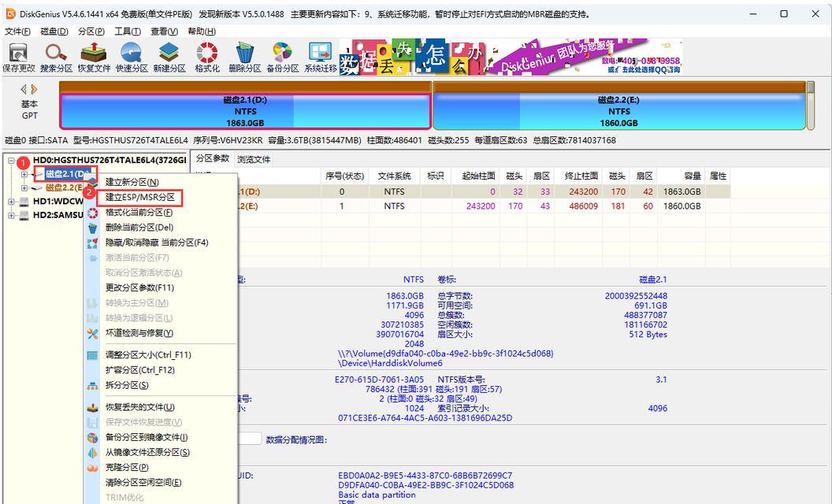Click the 序号(状态) column header
This screenshot has height=504, width=832.
tap(344, 176)
